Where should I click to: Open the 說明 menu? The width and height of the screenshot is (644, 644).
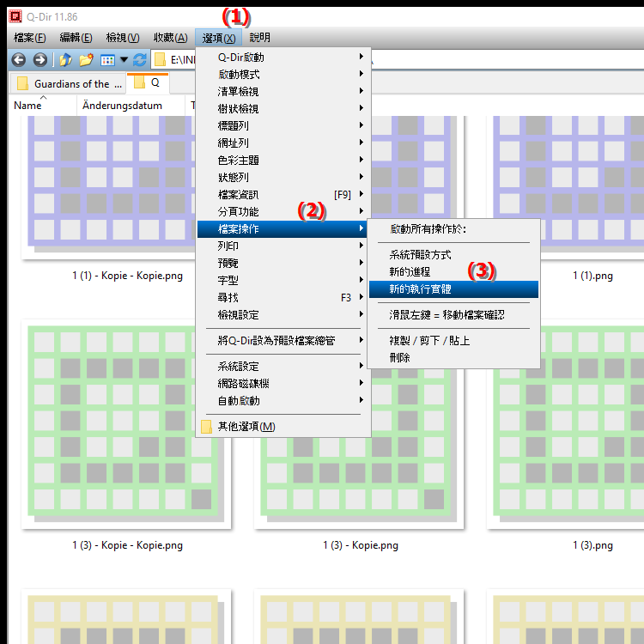coord(260,38)
